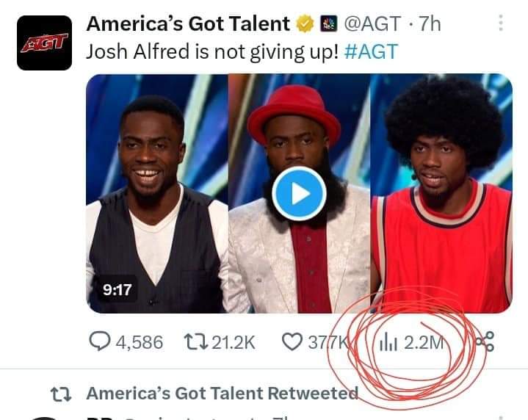Open the #AGT hashtag link
Image resolution: width=528 pixels, height=420 pixels.
click(372, 52)
